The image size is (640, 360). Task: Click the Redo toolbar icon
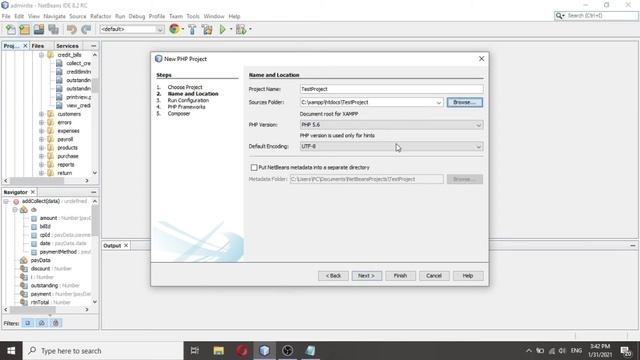[86, 29]
